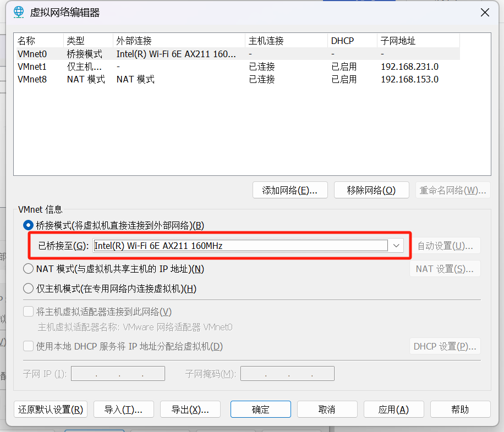Open NAT 设置(S)... button
This screenshot has width=504, height=432.
point(445,269)
